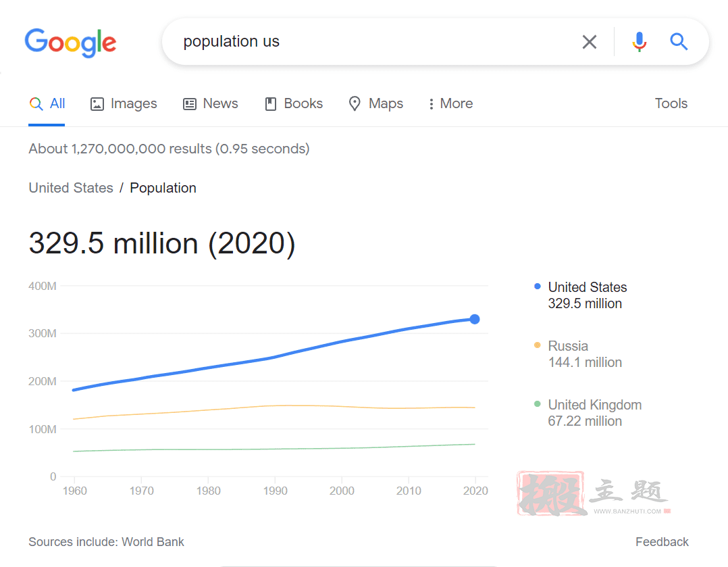This screenshot has height=567, width=728.
Task: Switch to the All results tab
Action: click(47, 103)
